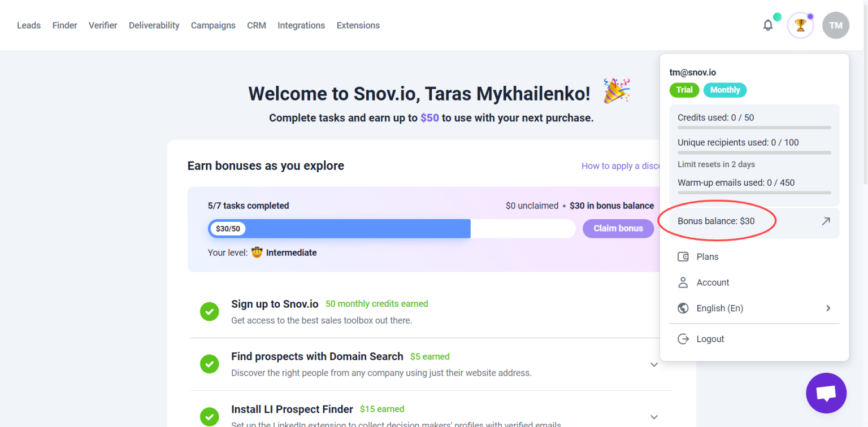Open the Finder menu

(65, 25)
